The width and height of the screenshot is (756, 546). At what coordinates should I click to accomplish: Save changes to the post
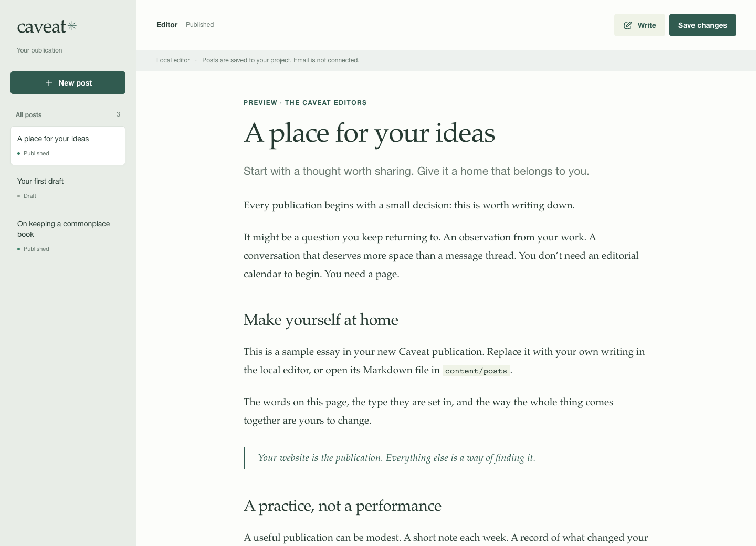(x=702, y=25)
